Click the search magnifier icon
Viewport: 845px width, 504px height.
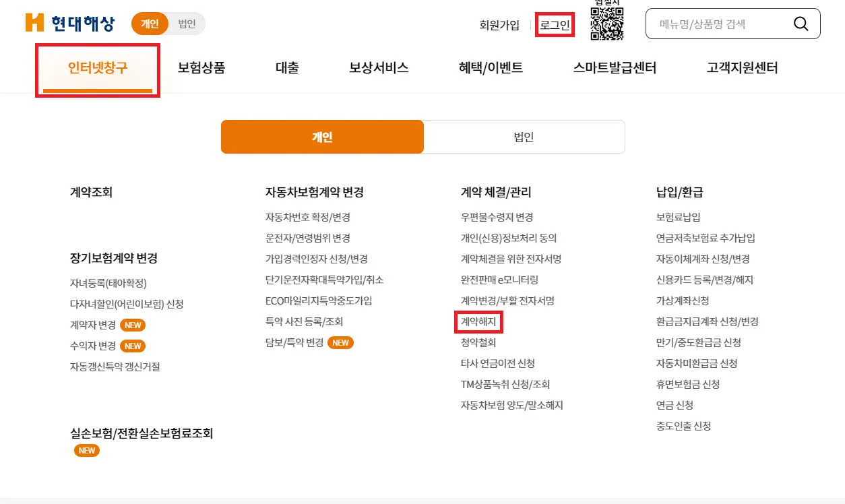800,23
